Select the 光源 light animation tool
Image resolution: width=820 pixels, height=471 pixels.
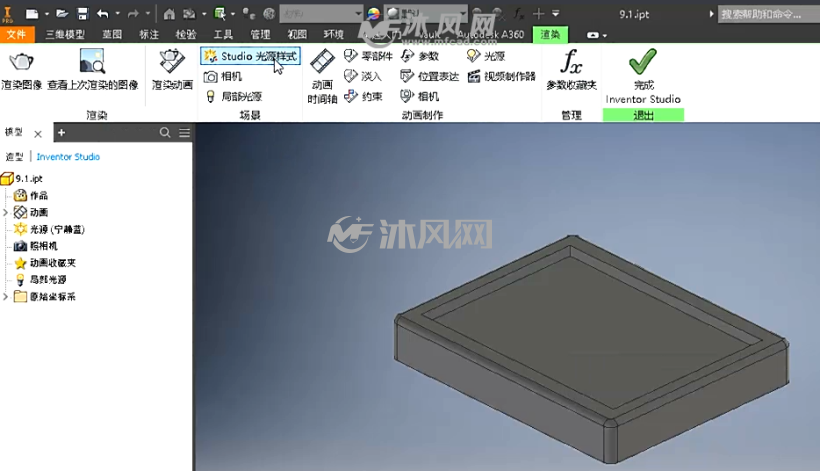coord(486,56)
